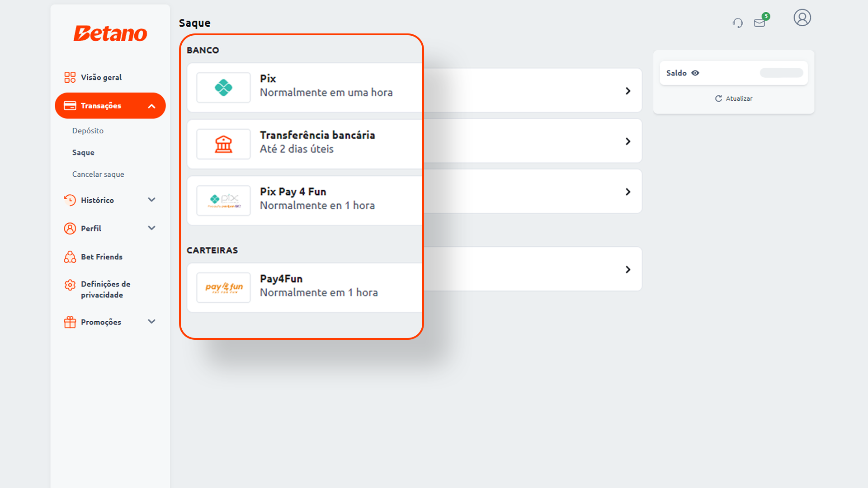Click the Bet Friends sidebar icon

pos(70,257)
